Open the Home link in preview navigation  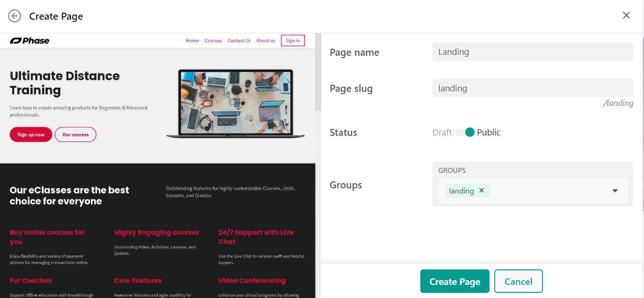click(x=192, y=41)
